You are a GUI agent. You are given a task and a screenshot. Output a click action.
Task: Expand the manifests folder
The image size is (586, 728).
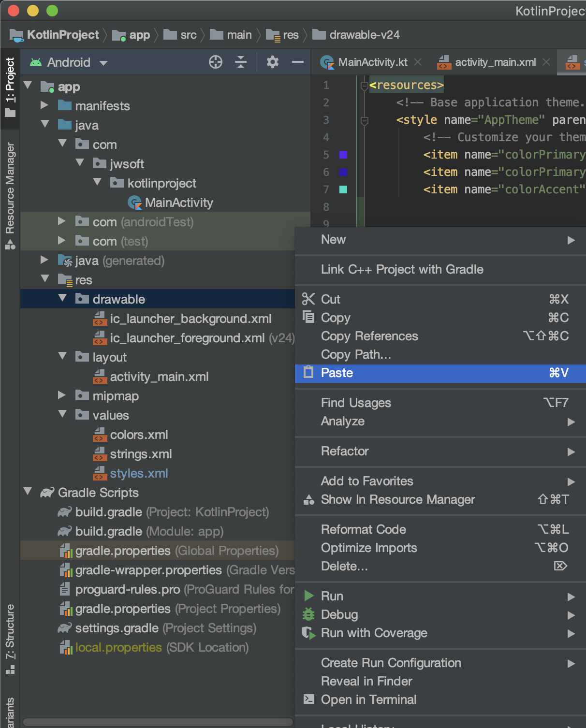pyautogui.click(x=44, y=105)
